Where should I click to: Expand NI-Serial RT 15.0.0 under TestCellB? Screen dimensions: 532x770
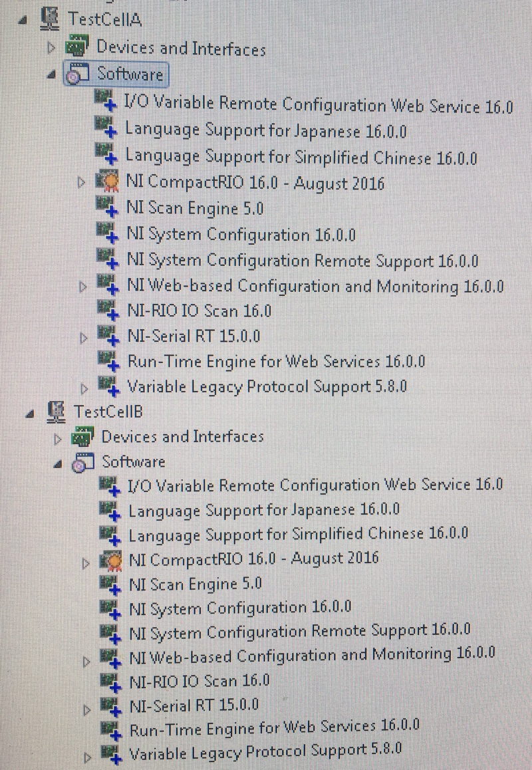[x=87, y=710]
